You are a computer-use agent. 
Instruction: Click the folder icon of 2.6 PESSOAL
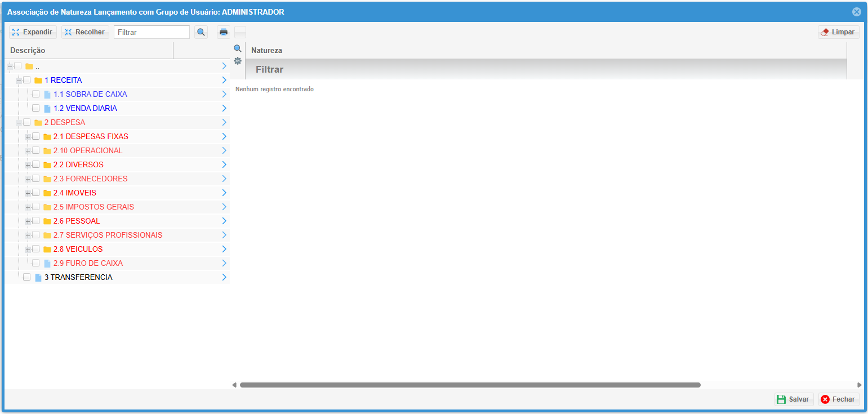point(47,221)
